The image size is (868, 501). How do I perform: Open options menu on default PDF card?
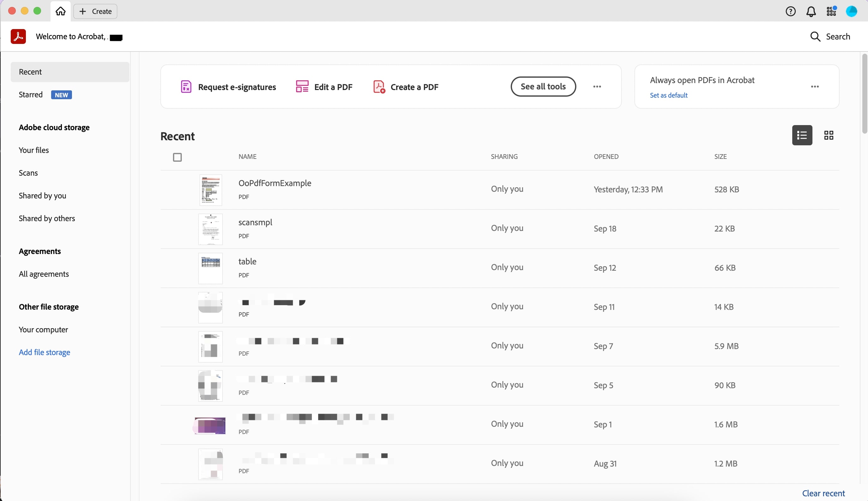815,87
